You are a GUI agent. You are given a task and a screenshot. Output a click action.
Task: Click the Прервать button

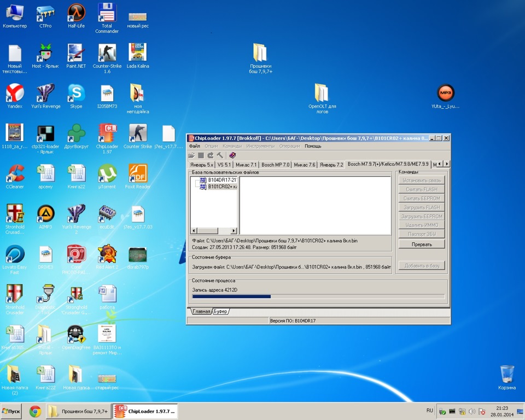[x=422, y=244]
